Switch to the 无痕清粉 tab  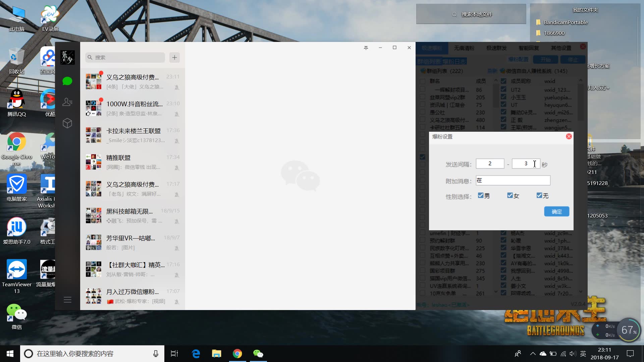[464, 48]
